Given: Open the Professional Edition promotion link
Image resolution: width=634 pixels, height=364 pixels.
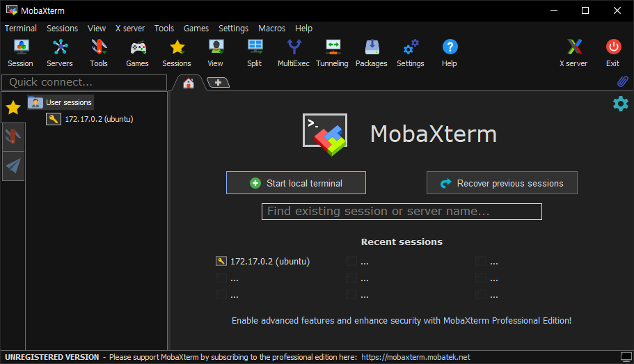Looking at the screenshot, I should (402, 320).
